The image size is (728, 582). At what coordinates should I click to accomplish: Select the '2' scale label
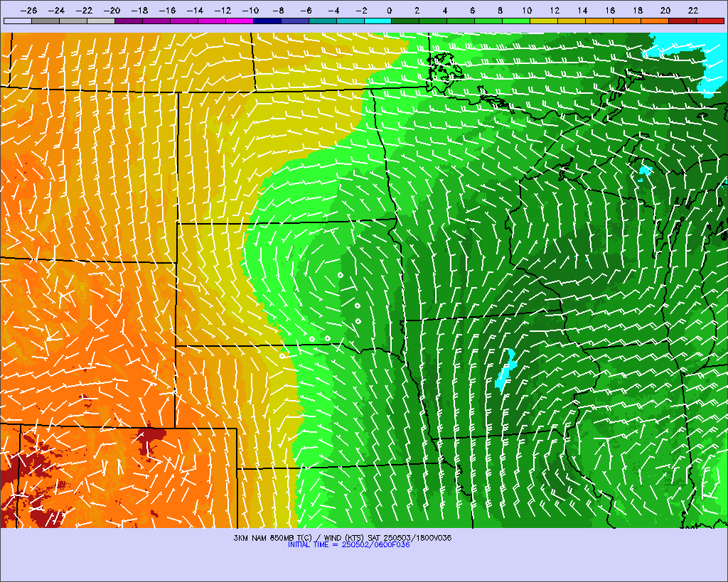(417, 10)
